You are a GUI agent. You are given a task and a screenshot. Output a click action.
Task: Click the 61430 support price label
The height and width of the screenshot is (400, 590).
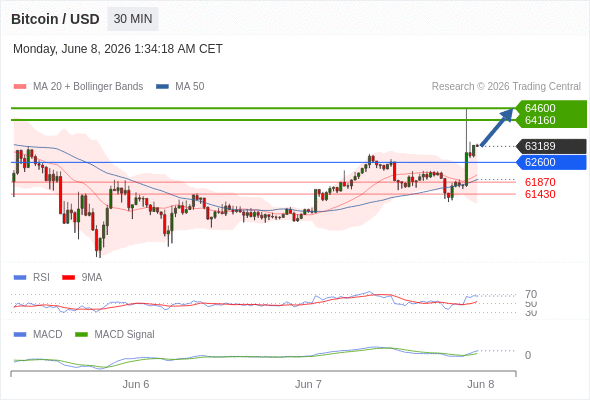click(540, 194)
